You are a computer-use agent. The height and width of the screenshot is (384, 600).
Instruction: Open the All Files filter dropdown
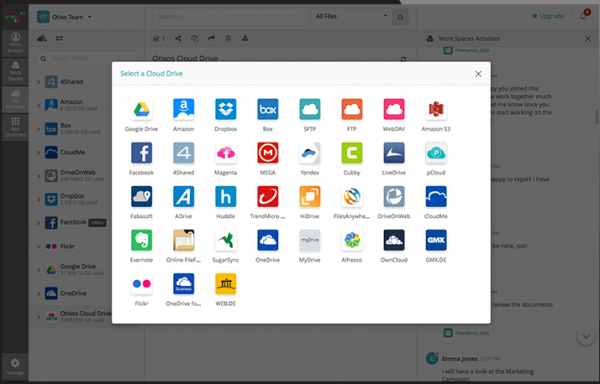351,16
